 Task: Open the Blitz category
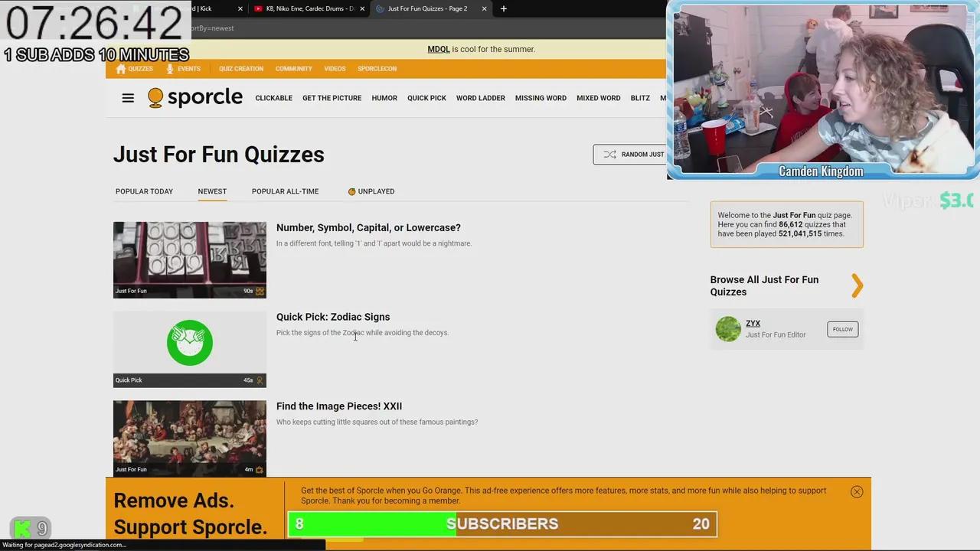point(640,98)
